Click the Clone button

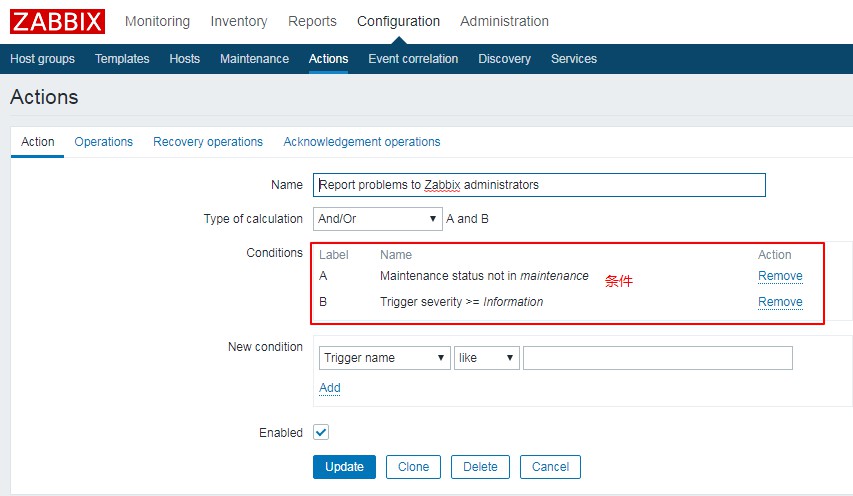pos(413,467)
